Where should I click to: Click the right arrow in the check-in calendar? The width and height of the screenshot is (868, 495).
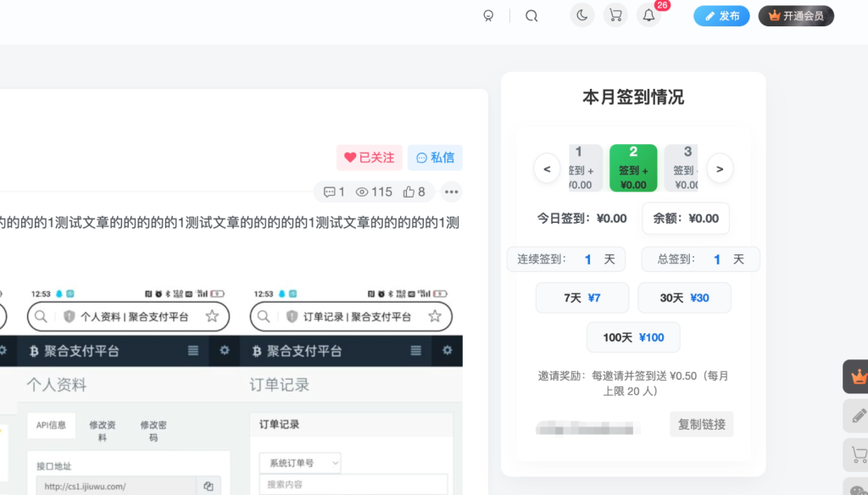tap(720, 169)
